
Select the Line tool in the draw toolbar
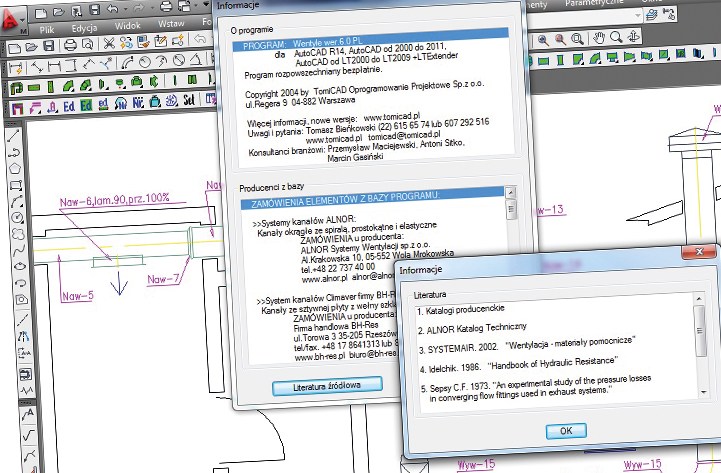click(x=13, y=136)
